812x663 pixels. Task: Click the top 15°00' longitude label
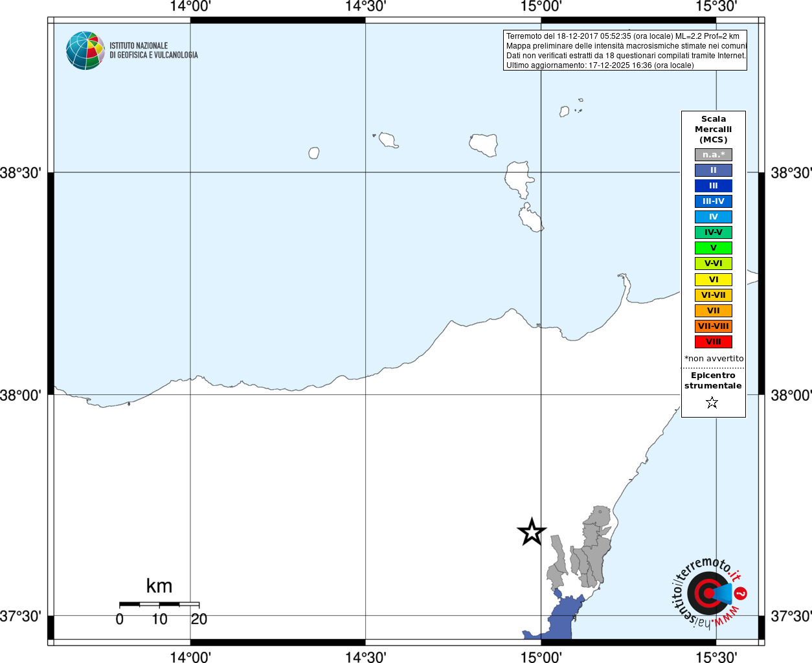[x=541, y=7]
